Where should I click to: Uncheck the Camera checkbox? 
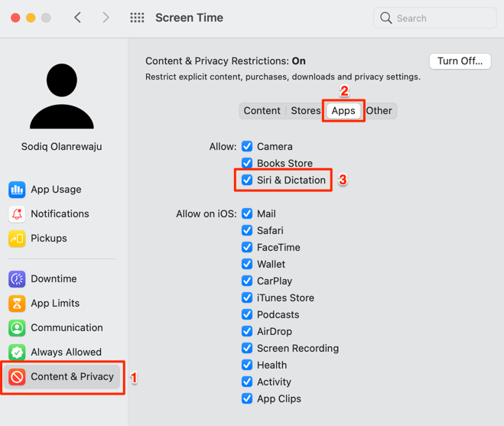[x=247, y=146]
